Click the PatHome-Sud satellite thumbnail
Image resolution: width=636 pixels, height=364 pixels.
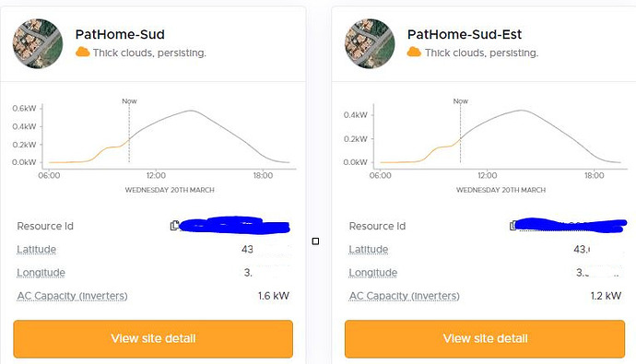click(x=38, y=43)
